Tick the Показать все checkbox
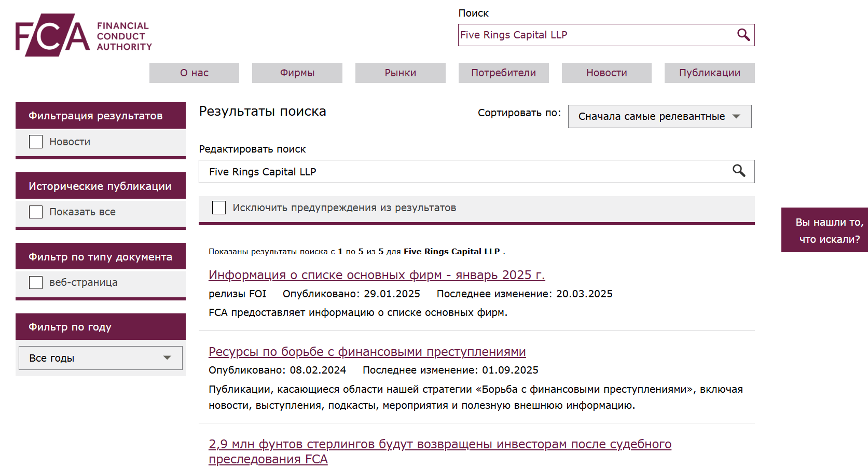 point(36,212)
